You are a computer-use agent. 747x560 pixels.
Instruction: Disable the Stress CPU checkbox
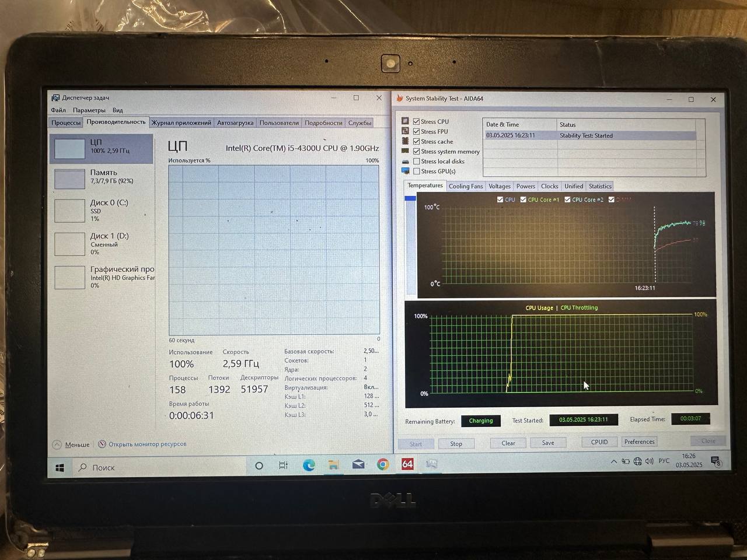pyautogui.click(x=416, y=121)
